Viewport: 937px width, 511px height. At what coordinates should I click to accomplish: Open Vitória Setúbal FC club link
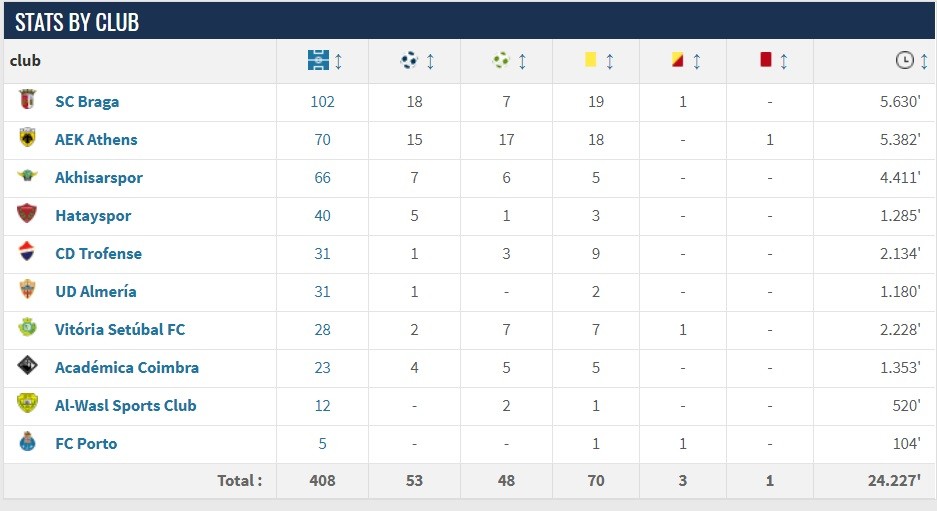[x=120, y=330]
